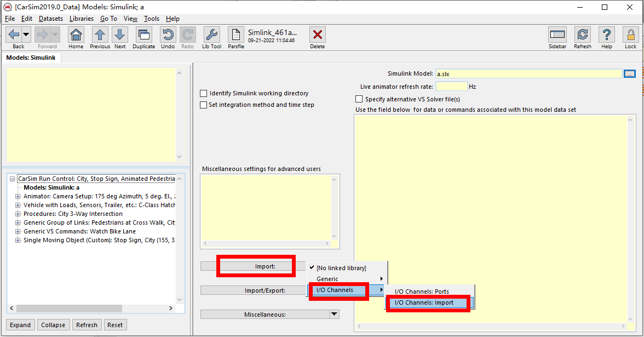Open Help question mark icon
This screenshot has height=337, width=644.
[607, 35]
